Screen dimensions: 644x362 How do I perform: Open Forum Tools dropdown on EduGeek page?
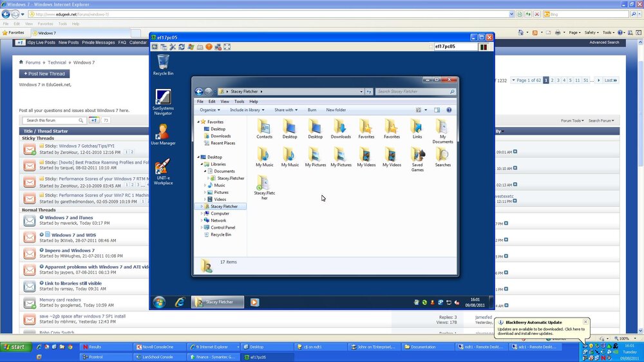(572, 121)
